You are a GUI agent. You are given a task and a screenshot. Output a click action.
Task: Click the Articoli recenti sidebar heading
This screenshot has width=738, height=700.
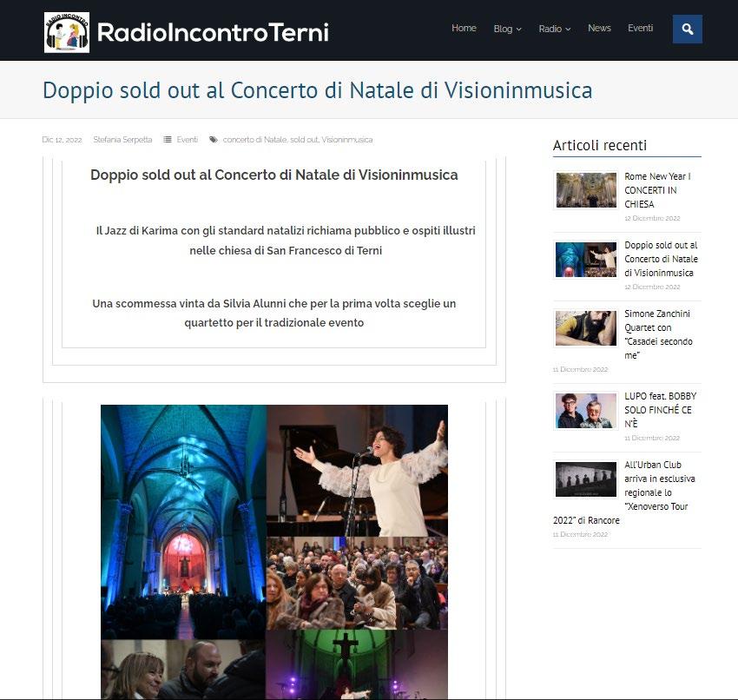[x=600, y=145]
